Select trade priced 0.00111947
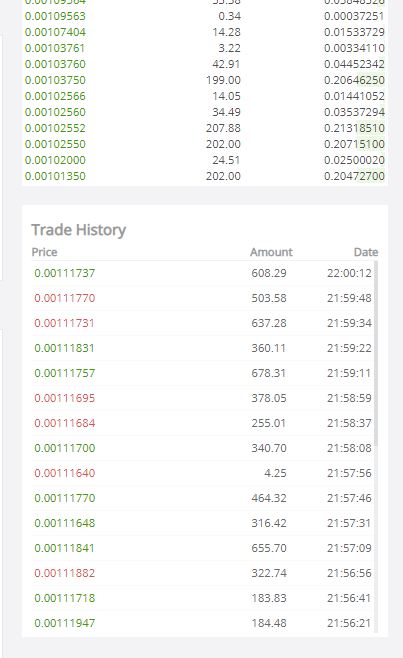 203,623
